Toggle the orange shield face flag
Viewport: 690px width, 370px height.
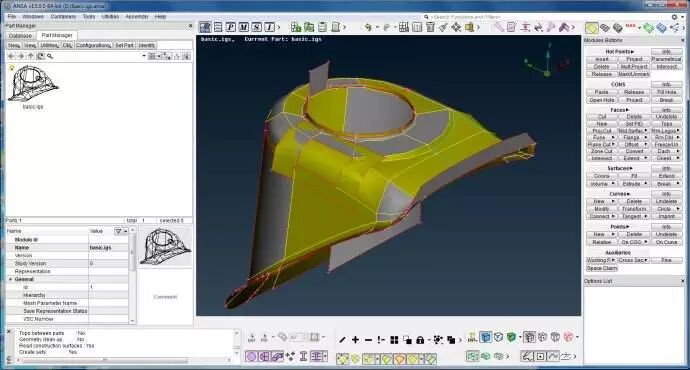(x=400, y=359)
